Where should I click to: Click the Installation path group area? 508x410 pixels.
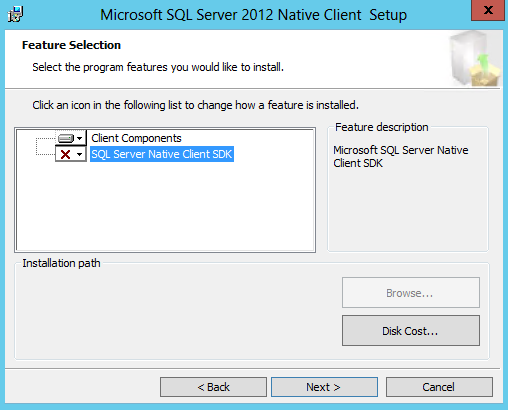(x=177, y=312)
